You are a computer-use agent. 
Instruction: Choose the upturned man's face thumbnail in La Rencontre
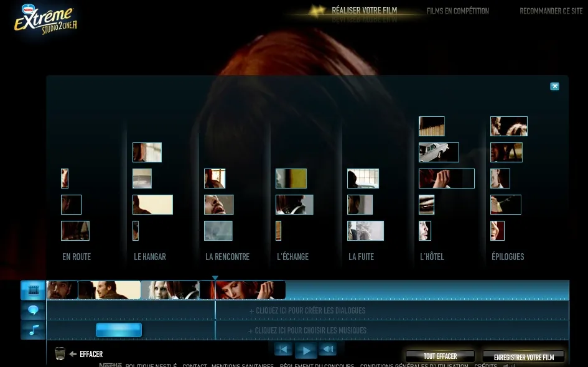point(219,205)
